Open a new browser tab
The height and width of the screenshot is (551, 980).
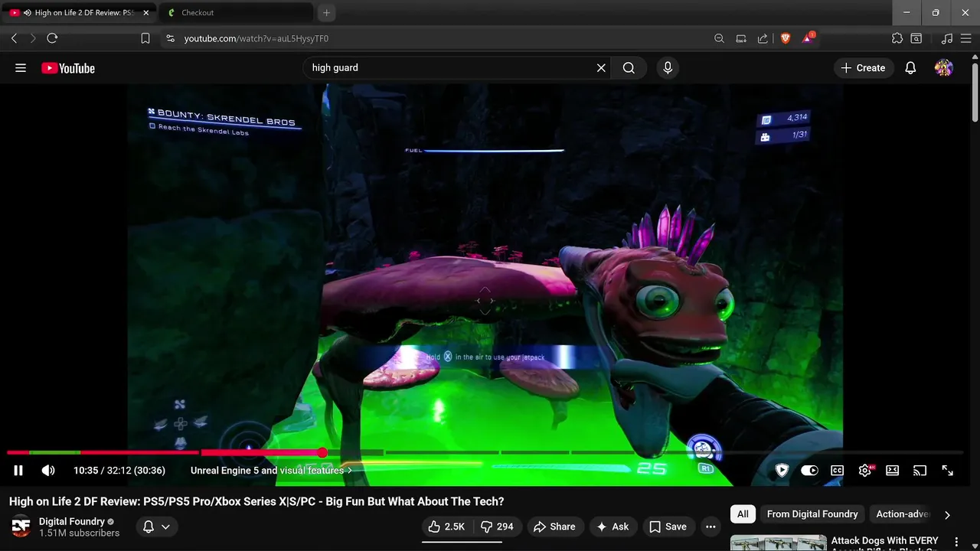click(326, 13)
